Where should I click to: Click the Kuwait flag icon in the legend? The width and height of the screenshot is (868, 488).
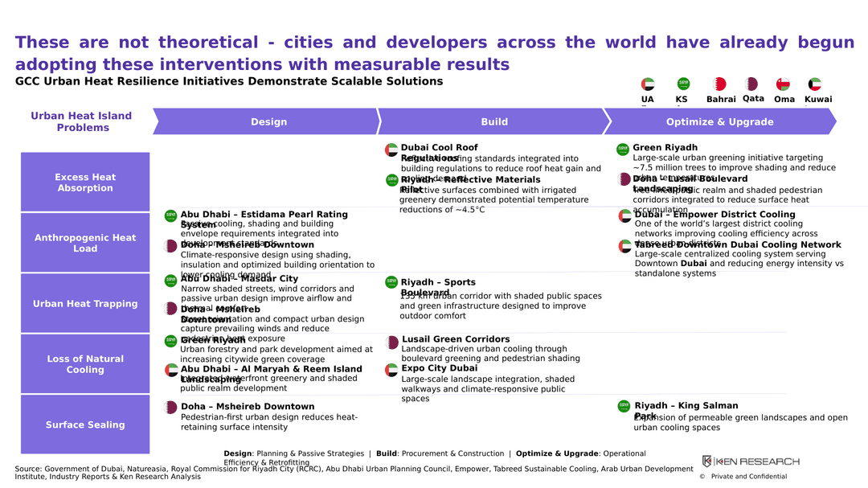coord(814,84)
